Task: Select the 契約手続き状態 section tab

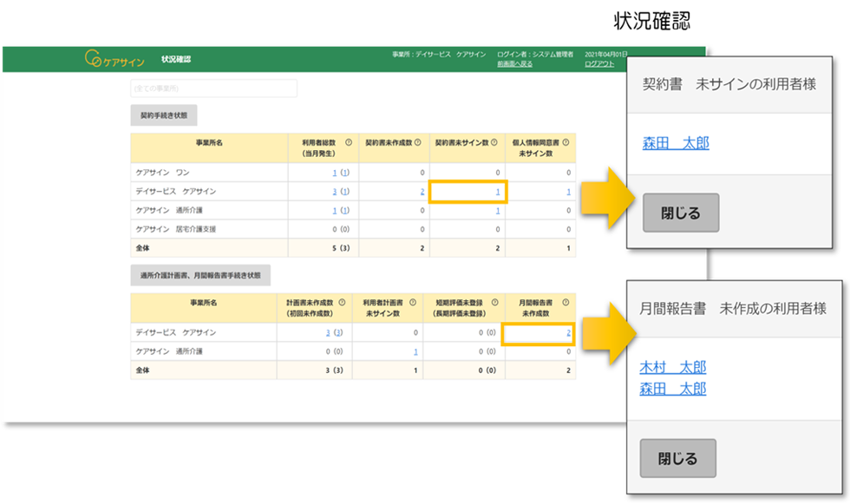Action: 163,115
